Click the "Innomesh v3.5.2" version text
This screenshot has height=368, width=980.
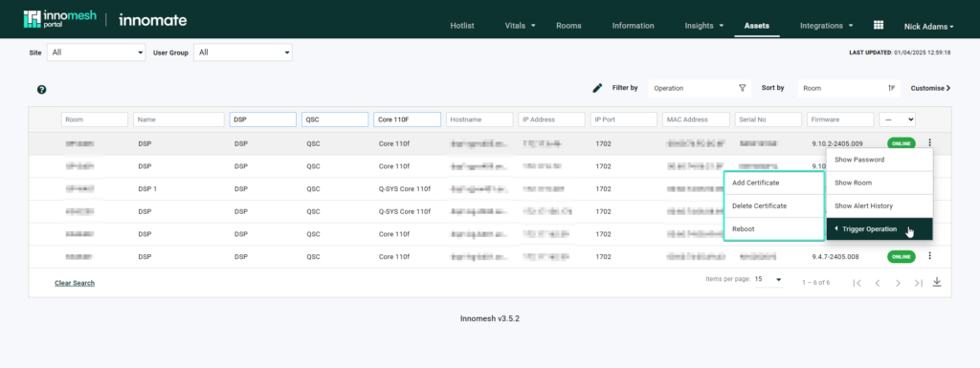tap(490, 318)
